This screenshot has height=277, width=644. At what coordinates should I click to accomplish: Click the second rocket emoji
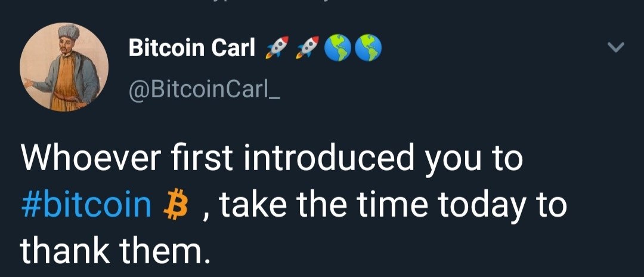point(308,48)
